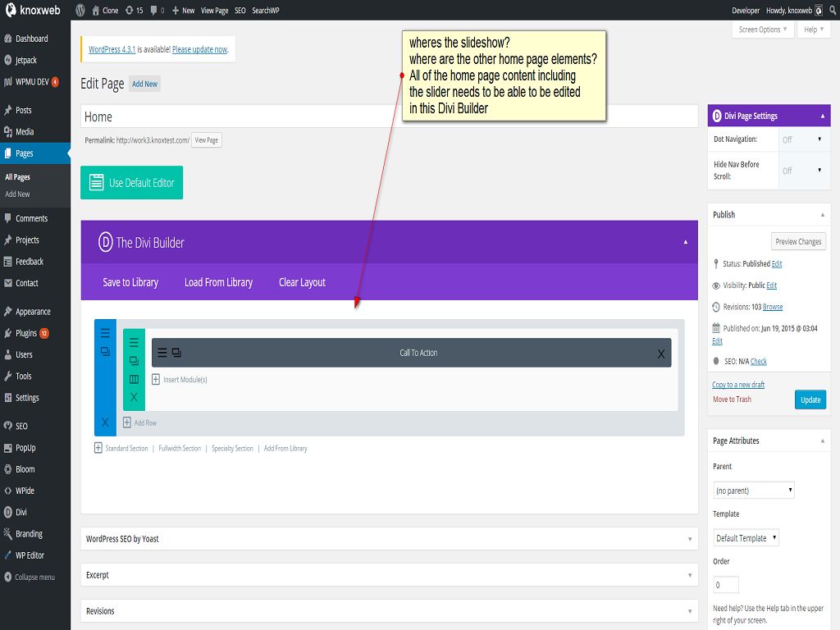The image size is (840, 630).
Task: Open Hide Nav Before Scroll dropdown
Action: (802, 171)
